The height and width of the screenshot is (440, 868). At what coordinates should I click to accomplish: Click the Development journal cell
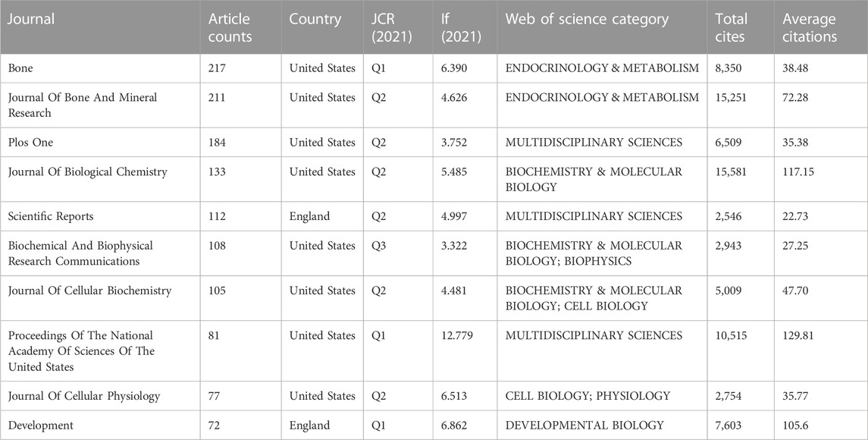[x=100, y=426]
